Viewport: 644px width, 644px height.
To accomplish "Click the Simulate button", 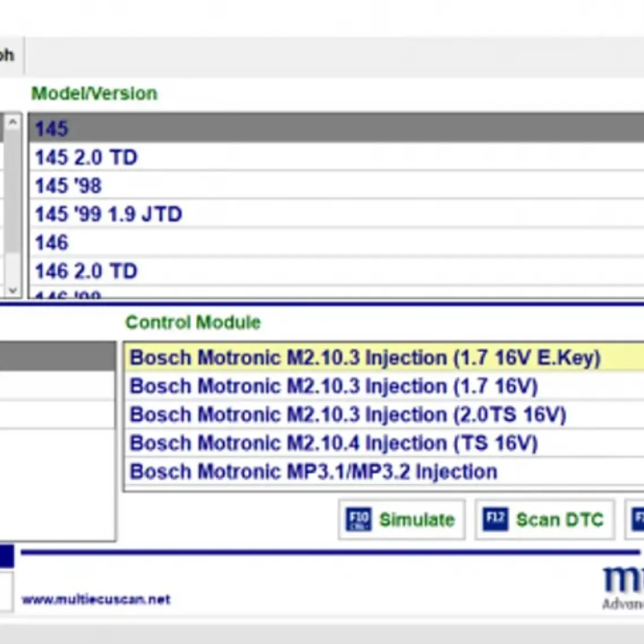I will (402, 520).
